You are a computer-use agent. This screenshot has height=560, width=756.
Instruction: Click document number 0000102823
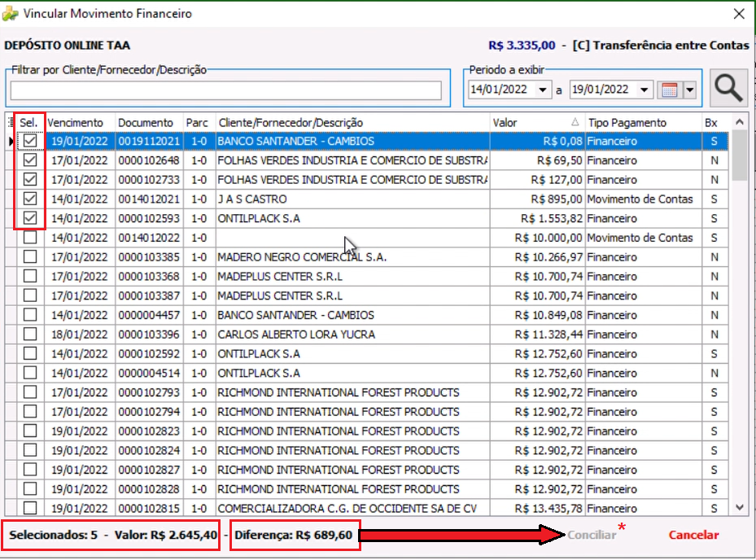coord(149,431)
